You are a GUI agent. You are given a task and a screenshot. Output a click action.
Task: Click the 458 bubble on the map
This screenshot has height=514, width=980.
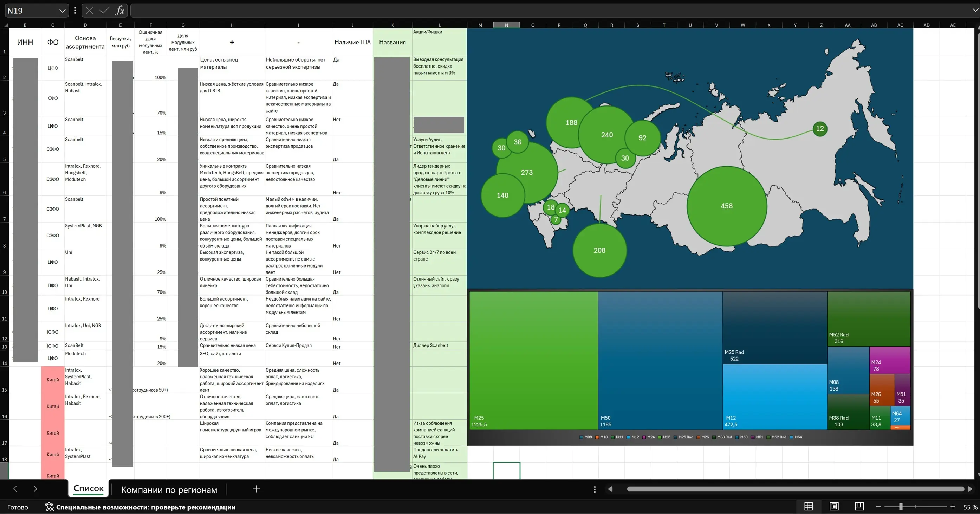tap(727, 206)
